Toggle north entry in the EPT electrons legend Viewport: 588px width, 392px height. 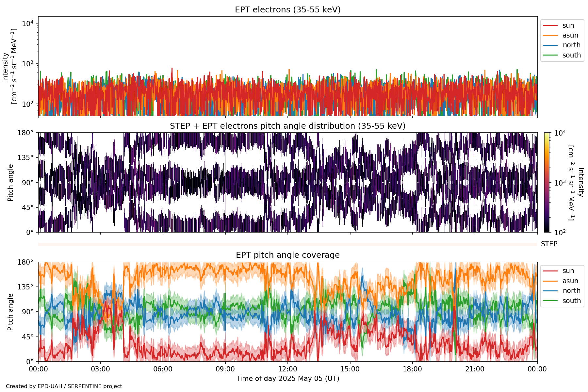pos(571,45)
